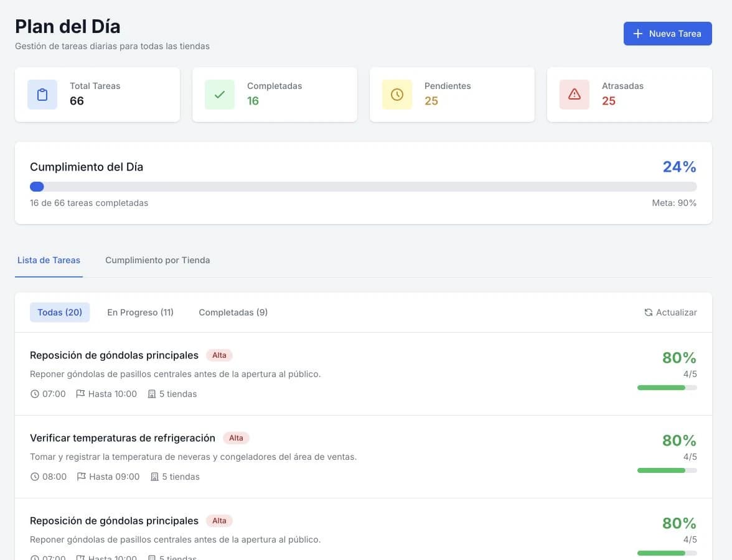This screenshot has height=560, width=732.
Task: Click the green checkmark icon for Completadas
Action: tap(219, 95)
